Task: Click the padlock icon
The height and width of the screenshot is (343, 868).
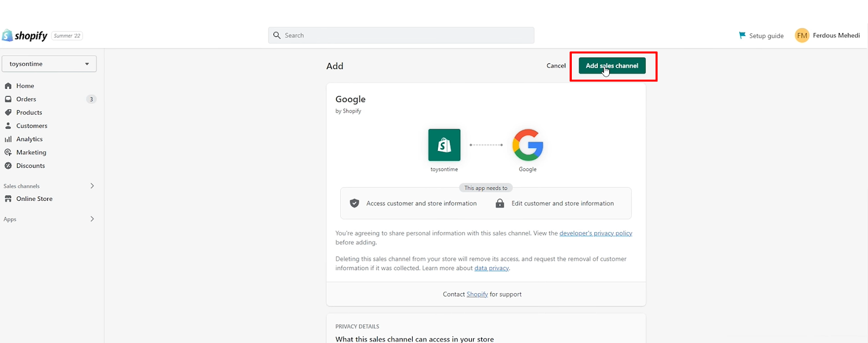Action: pos(500,203)
